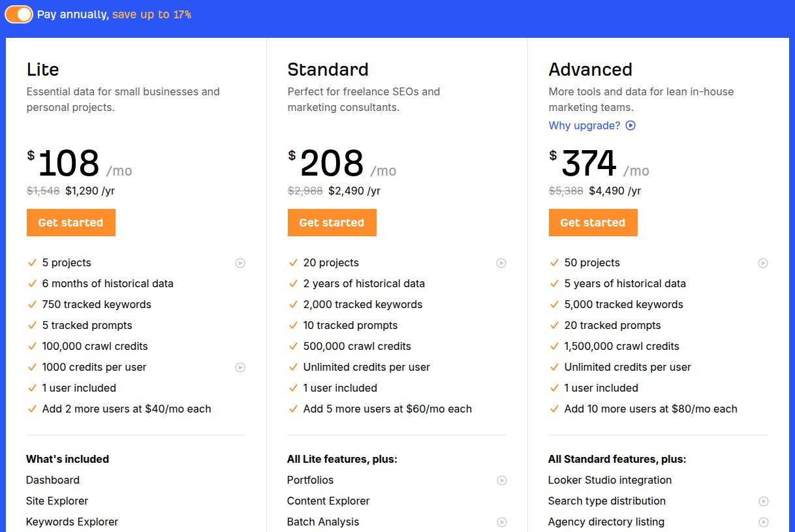Click Looker Studio integration under Advanced features
795x532 pixels.
(610, 480)
